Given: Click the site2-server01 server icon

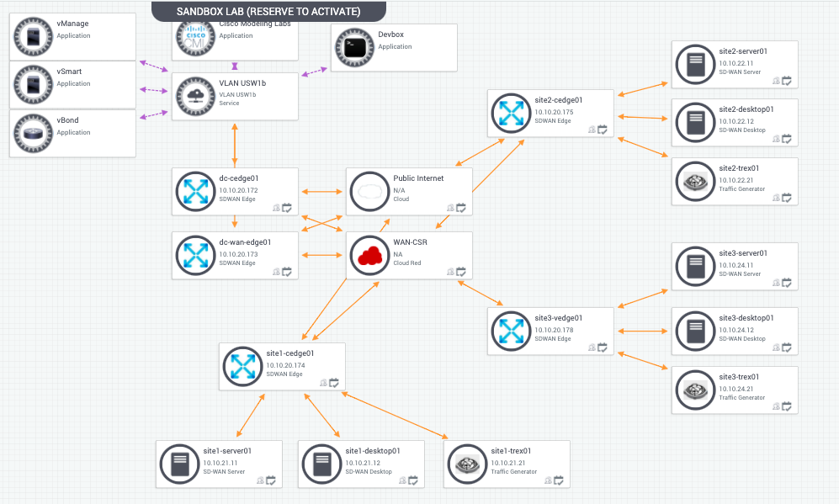Looking at the screenshot, I should (x=695, y=64).
